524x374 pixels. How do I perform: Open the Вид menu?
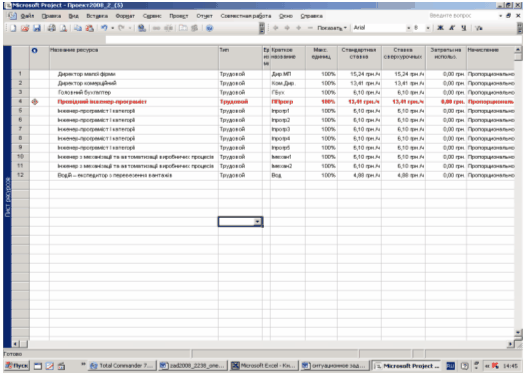coord(74,16)
